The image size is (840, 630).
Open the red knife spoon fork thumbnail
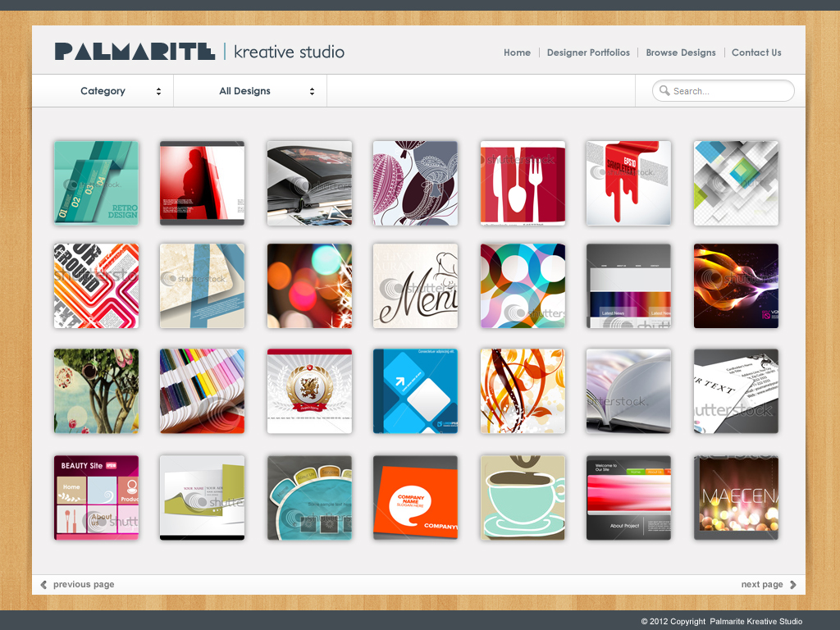(523, 183)
